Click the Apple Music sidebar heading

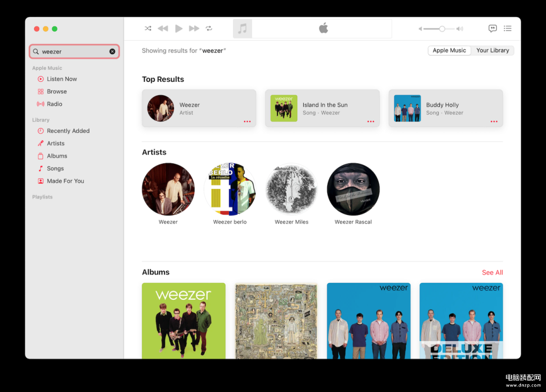(x=47, y=68)
